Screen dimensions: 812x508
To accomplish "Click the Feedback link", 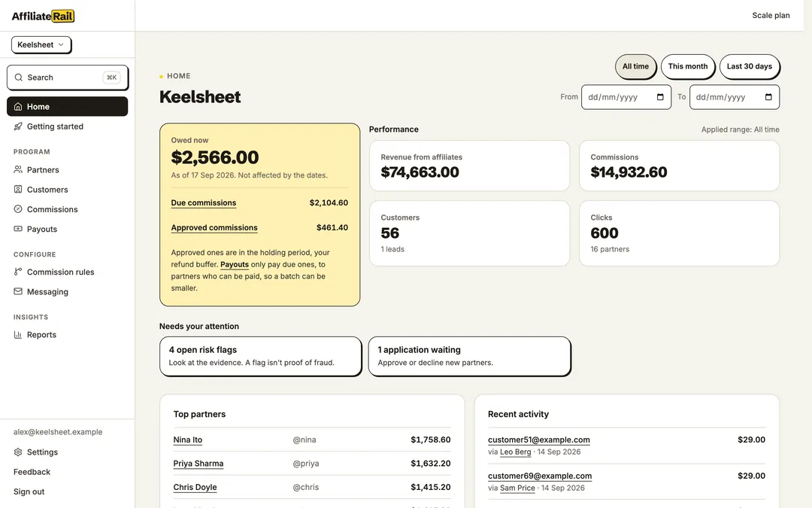I will tap(32, 472).
